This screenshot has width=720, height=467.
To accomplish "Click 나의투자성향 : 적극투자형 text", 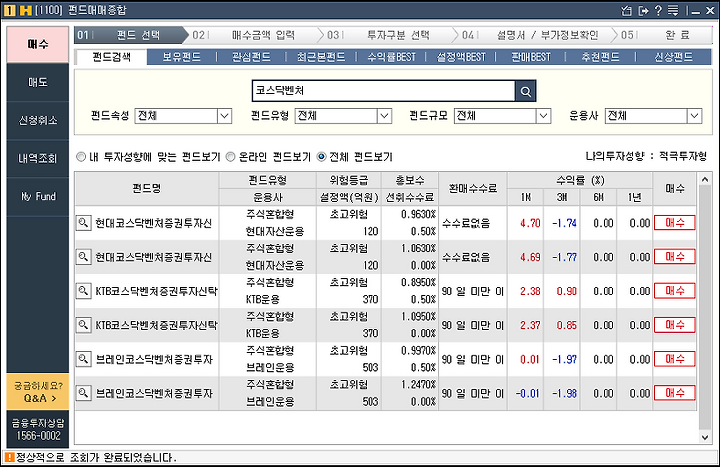I will [x=646, y=157].
